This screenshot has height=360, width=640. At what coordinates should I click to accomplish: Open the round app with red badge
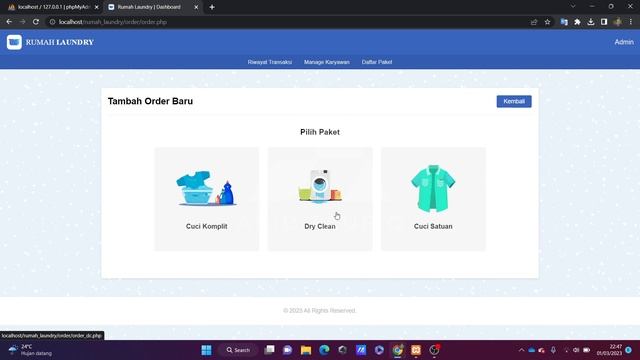(434, 350)
